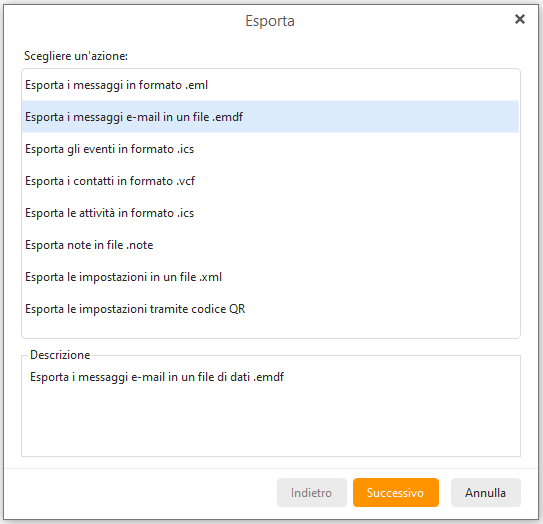Screen dimensions: 543x524
Task: Select Esporta i messaggi in formato .eml
Action: click(x=270, y=85)
